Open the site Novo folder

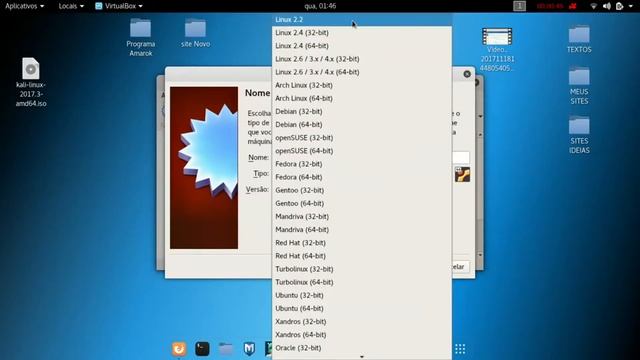tap(196, 33)
